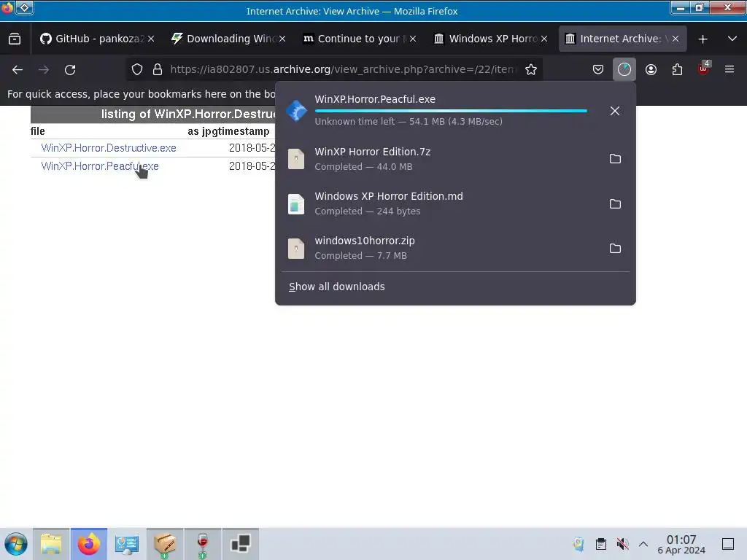
Task: Close the Continue to your tab
Action: point(413,39)
